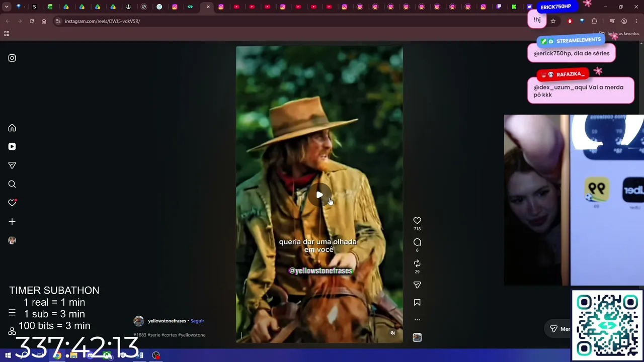Open the #1883 hashtag
This screenshot has width=644, height=362.
[140, 335]
